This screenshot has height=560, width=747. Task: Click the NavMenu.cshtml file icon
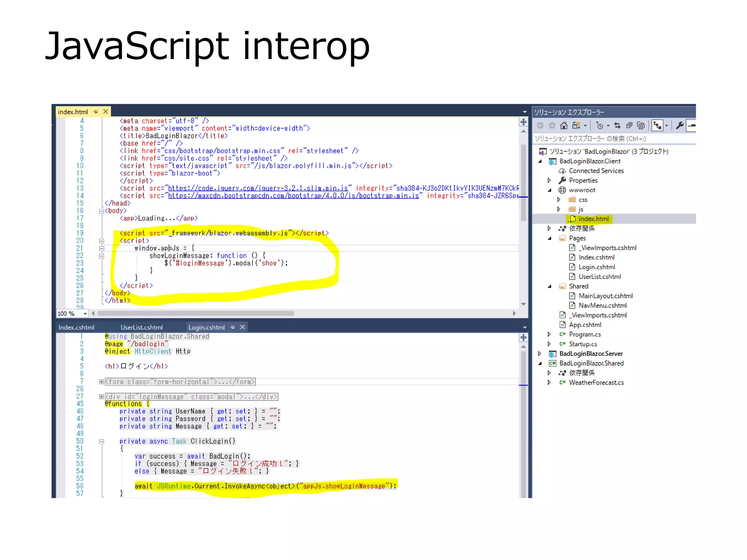point(572,306)
